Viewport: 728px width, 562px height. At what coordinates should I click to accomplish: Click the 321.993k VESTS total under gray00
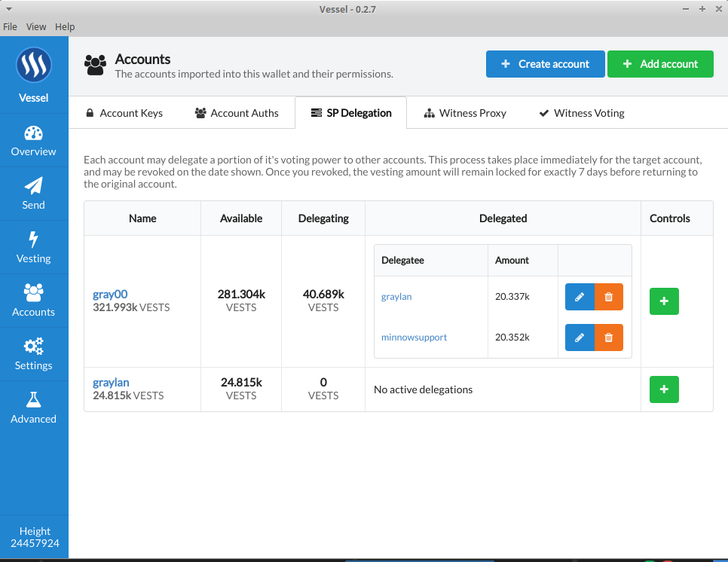[131, 307]
